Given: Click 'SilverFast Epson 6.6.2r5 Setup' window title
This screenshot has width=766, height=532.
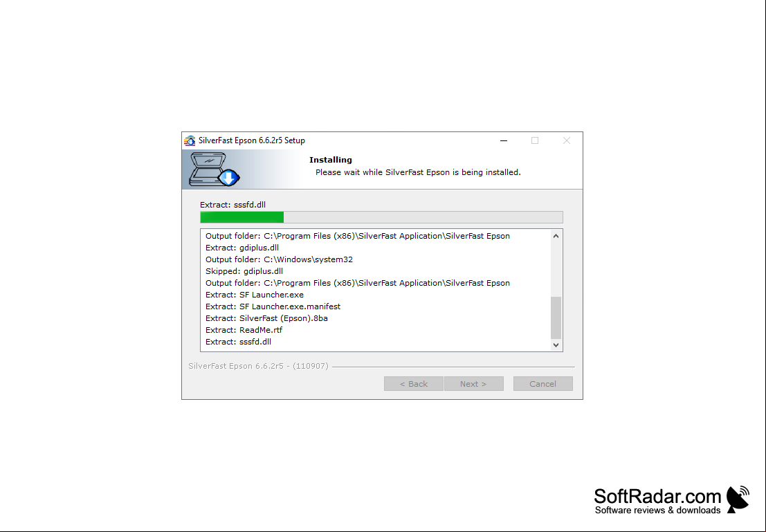Looking at the screenshot, I should click(252, 140).
